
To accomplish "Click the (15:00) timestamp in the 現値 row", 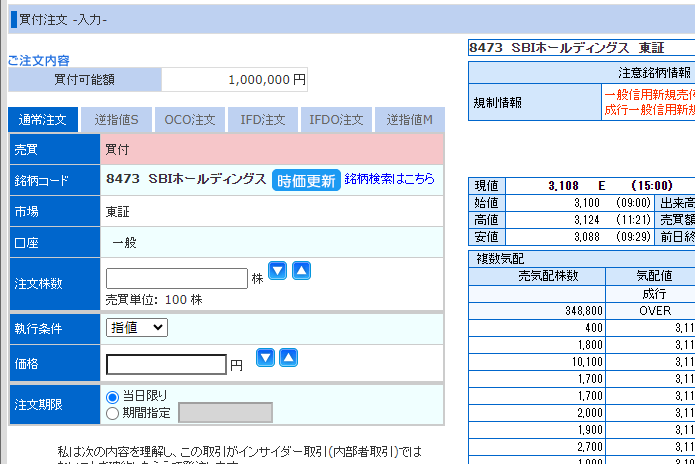I will click(x=652, y=186).
